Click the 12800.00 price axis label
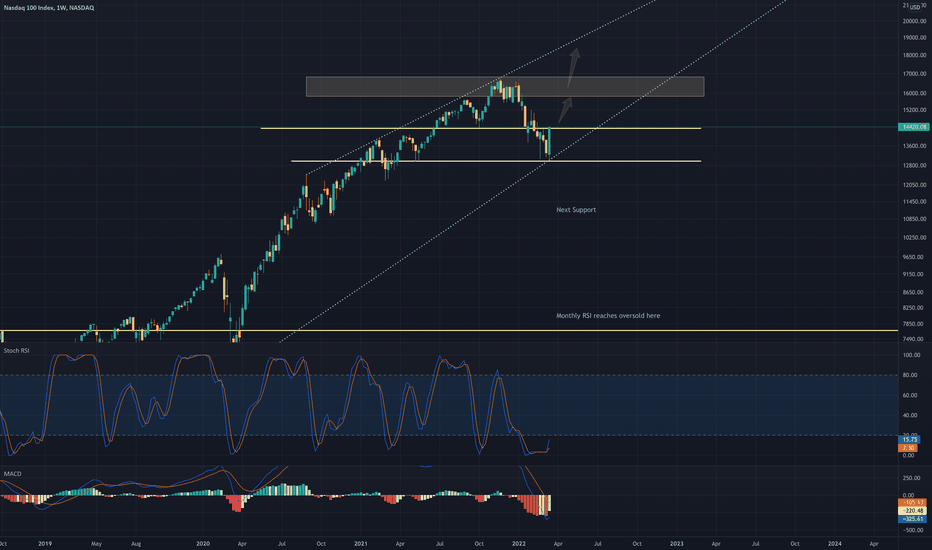The width and height of the screenshot is (932, 550). 915,165
